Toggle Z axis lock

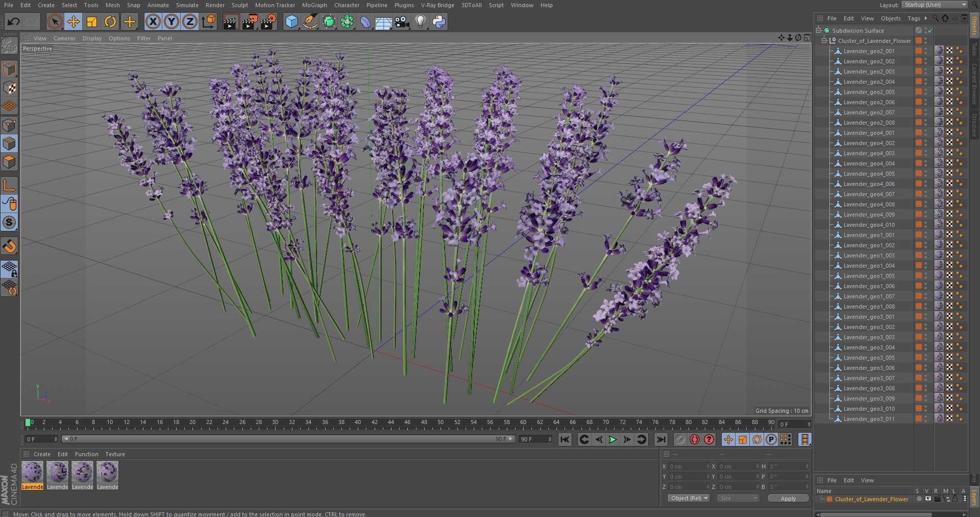[x=190, y=21]
